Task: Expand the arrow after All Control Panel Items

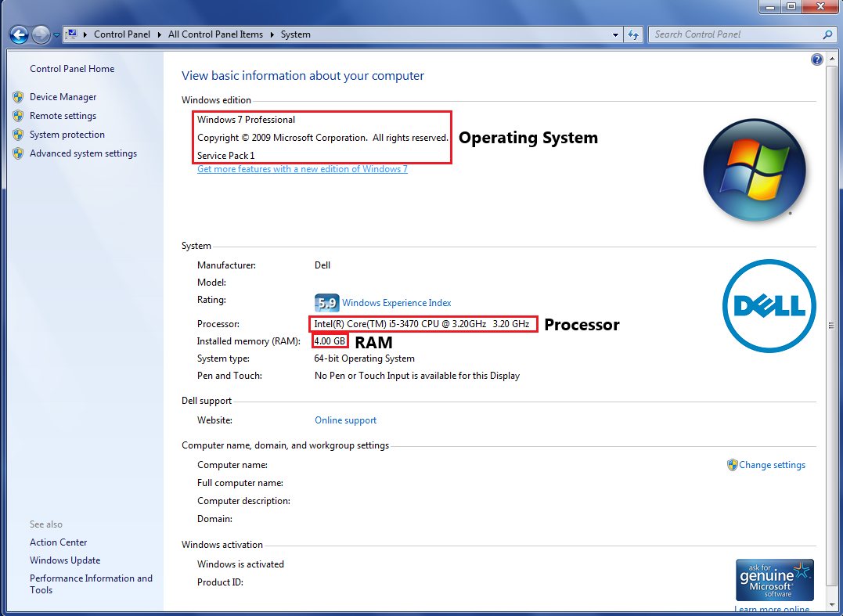Action: (272, 34)
